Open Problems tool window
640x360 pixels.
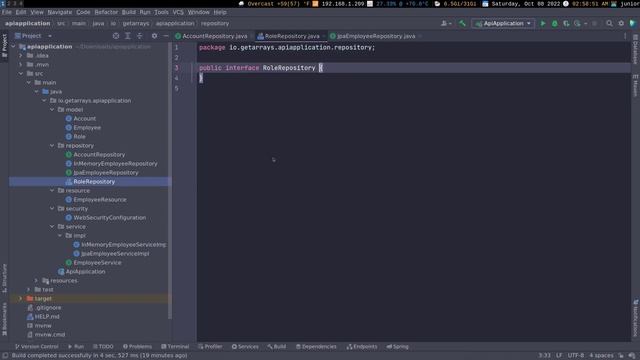(137, 347)
